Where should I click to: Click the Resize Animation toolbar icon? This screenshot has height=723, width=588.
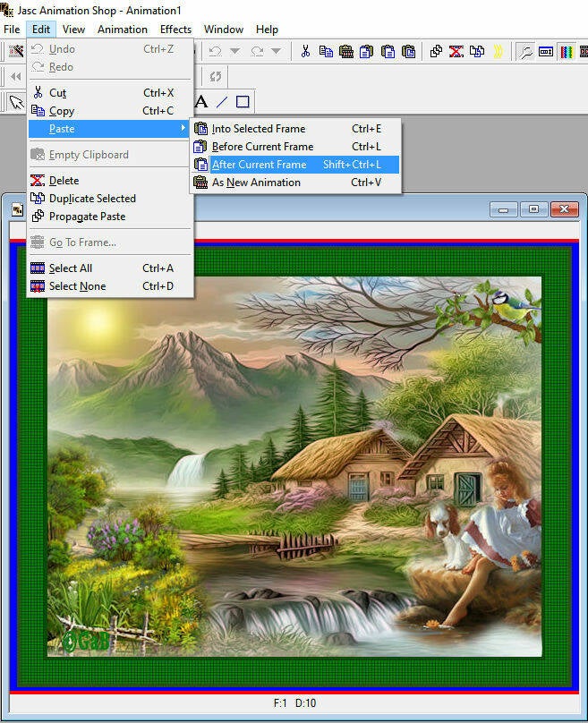click(546, 51)
